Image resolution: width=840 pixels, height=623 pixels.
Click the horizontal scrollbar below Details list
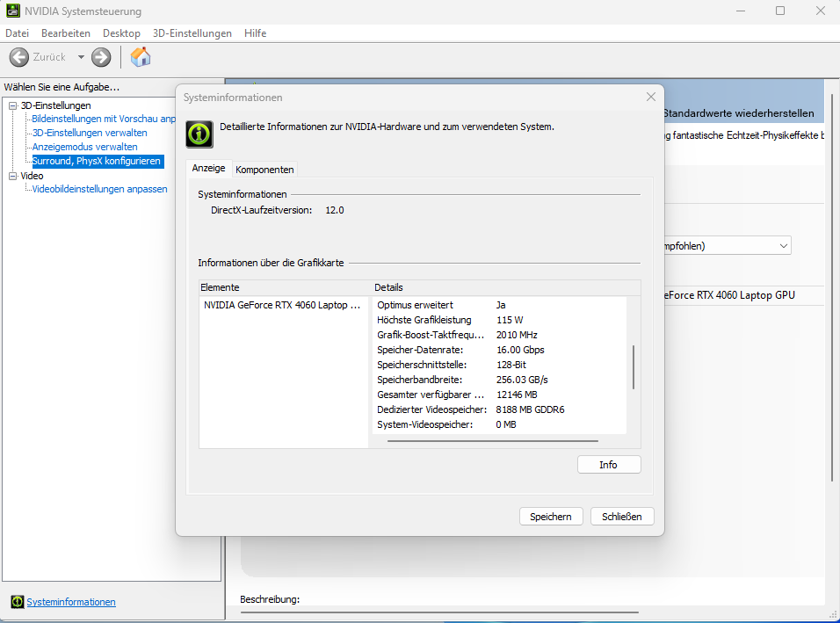point(493,441)
